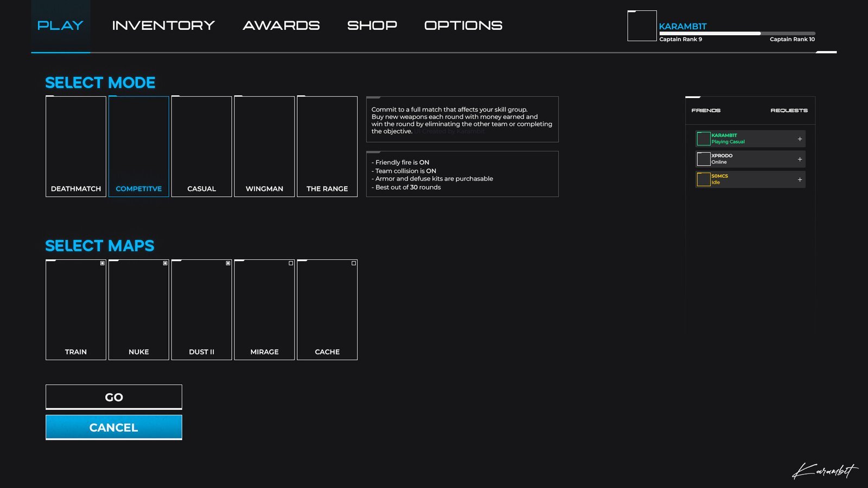Click the GO button

pyautogui.click(x=114, y=397)
